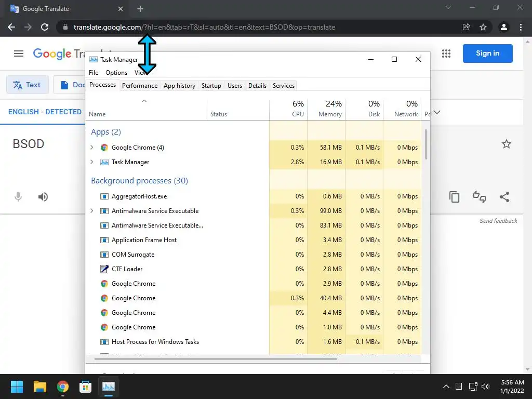
Task: Rate this translation with thumbs icon
Action: 480,197
